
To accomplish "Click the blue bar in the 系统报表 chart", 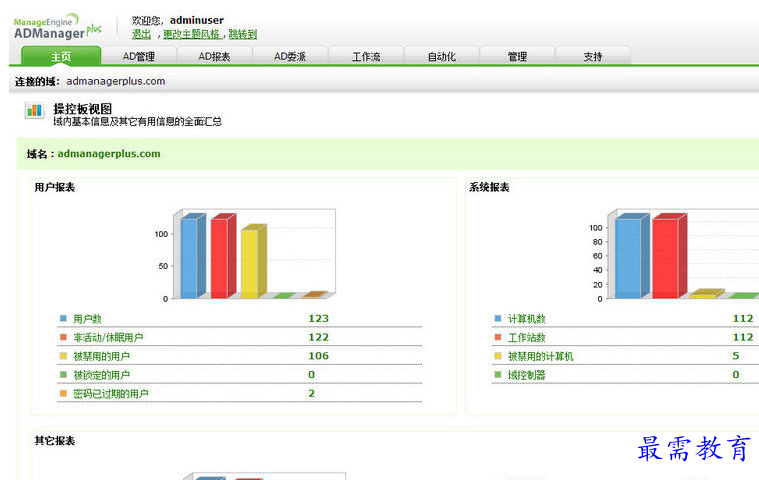I will (632, 256).
